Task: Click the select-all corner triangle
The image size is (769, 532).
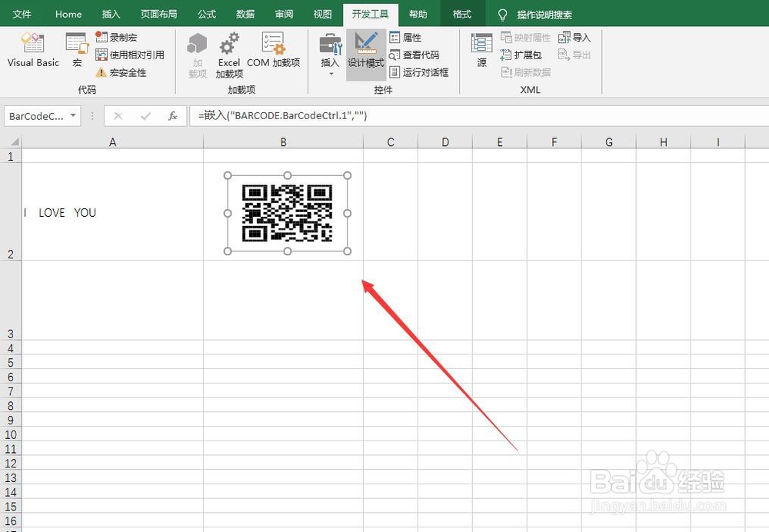Action: pyautogui.click(x=14, y=141)
